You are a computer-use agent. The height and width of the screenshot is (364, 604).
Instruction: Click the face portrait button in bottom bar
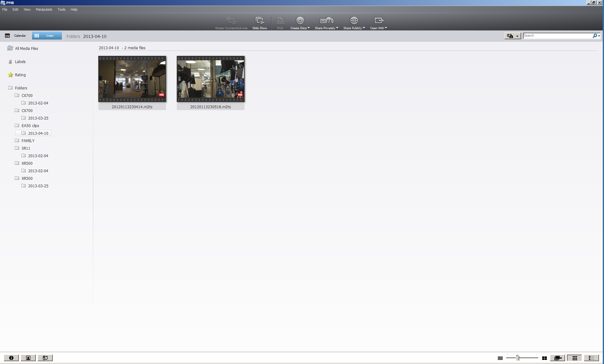point(28,358)
